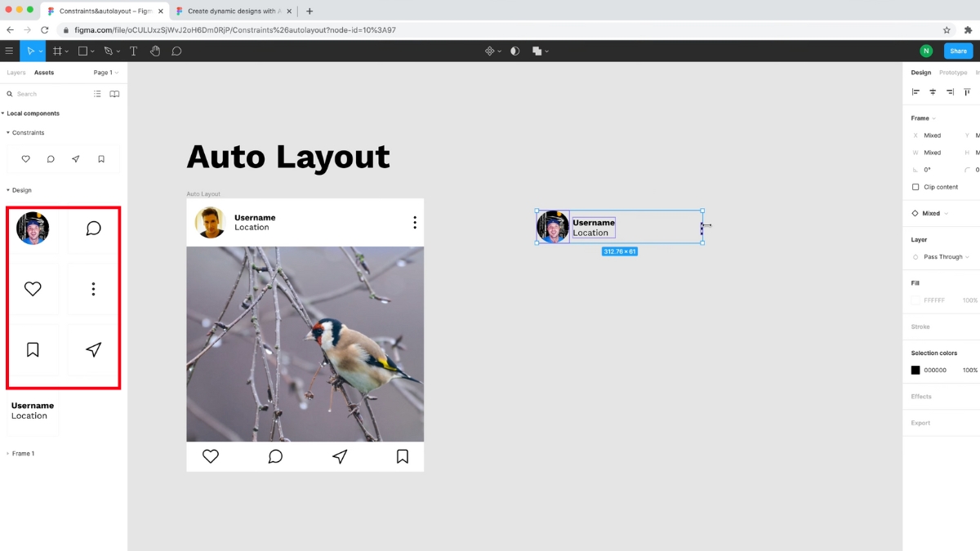The image size is (980, 551).
Task: Select the Pen tool
Action: [x=108, y=51]
